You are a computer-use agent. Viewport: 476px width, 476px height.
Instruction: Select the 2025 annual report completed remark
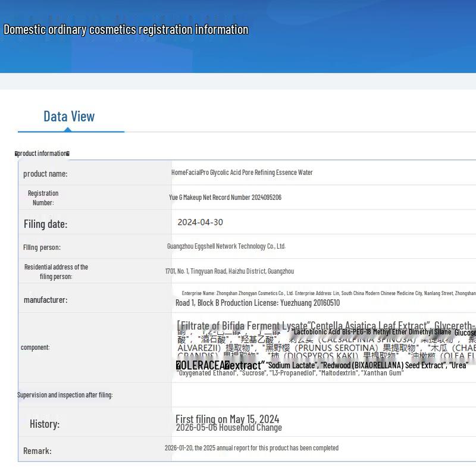click(252, 448)
